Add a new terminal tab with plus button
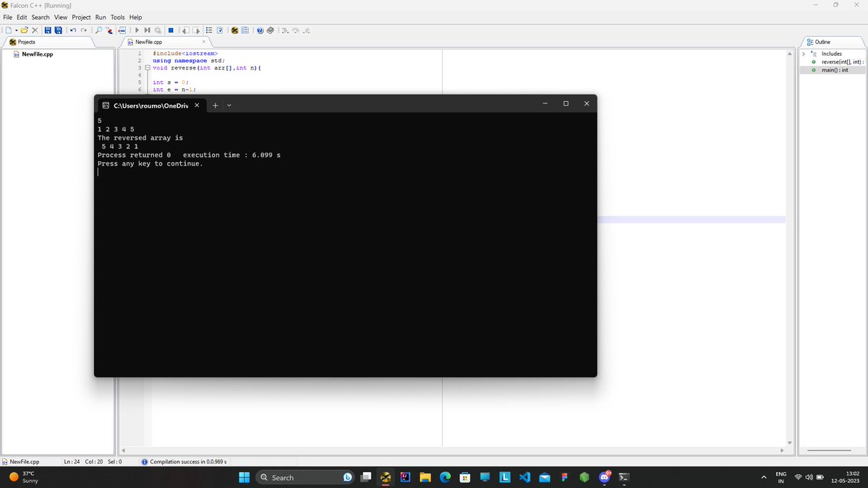Image resolution: width=868 pixels, height=488 pixels. [216, 106]
